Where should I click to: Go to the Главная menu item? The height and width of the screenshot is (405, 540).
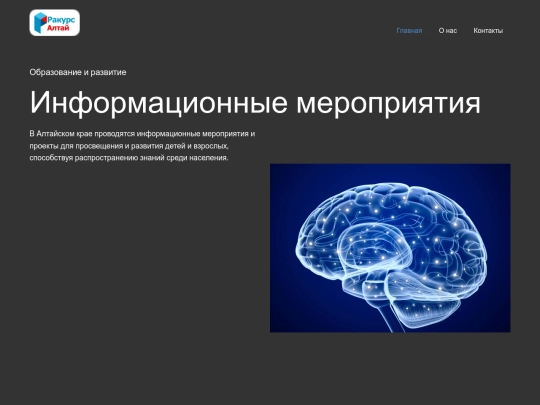pyautogui.click(x=409, y=31)
